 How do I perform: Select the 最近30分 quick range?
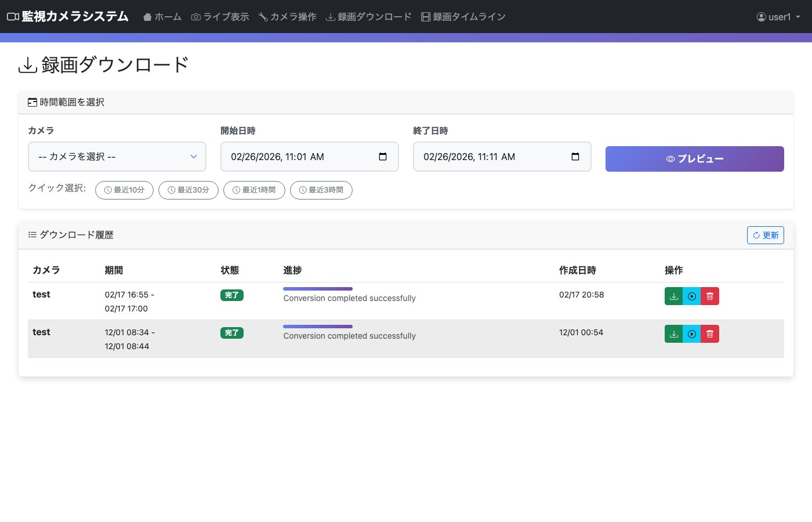188,190
